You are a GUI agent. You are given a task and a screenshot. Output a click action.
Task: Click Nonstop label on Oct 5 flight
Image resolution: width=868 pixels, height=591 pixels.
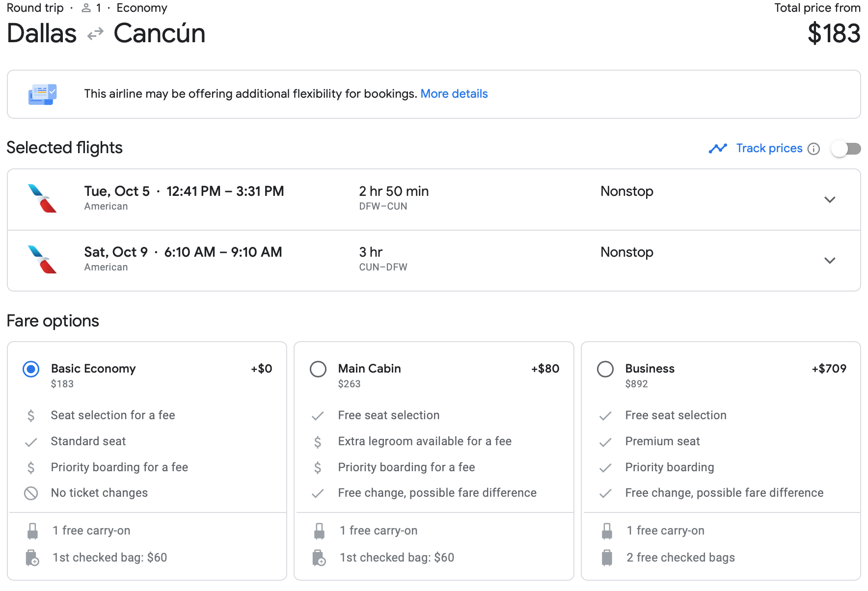coord(627,191)
